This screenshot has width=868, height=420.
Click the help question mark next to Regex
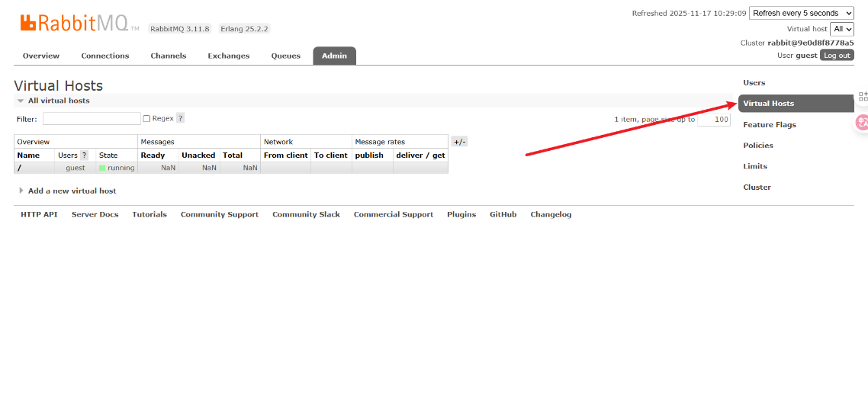[x=181, y=118]
